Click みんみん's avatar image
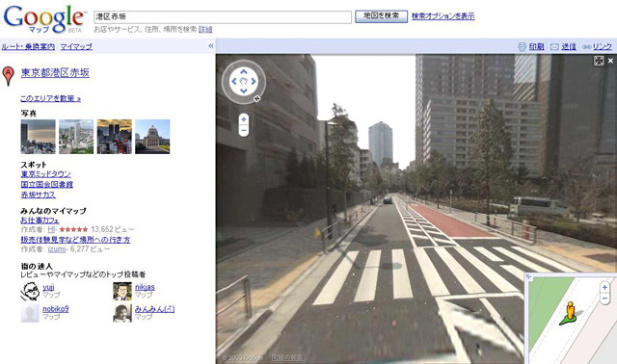The height and width of the screenshot is (364, 617). tap(122, 313)
